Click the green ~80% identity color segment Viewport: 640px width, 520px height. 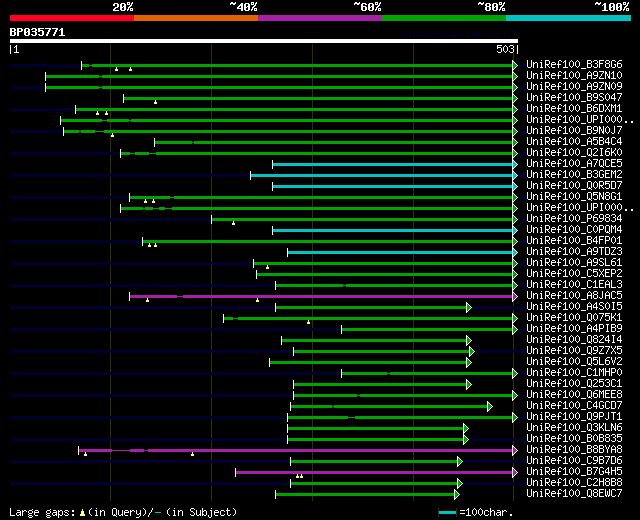[444, 18]
